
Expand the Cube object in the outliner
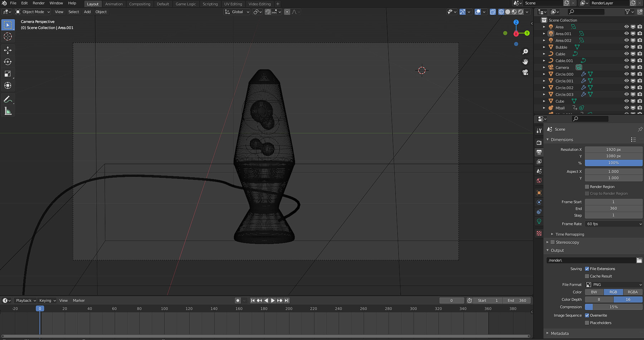pyautogui.click(x=545, y=101)
